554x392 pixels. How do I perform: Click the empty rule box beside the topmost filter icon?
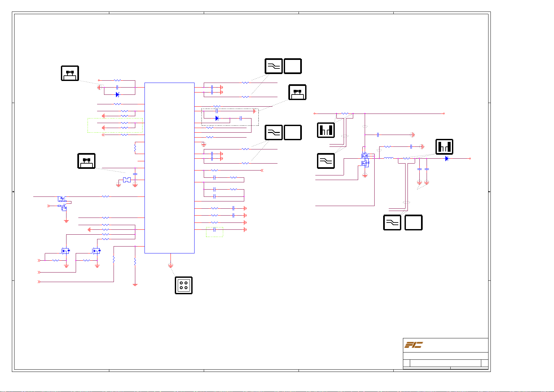293,66
